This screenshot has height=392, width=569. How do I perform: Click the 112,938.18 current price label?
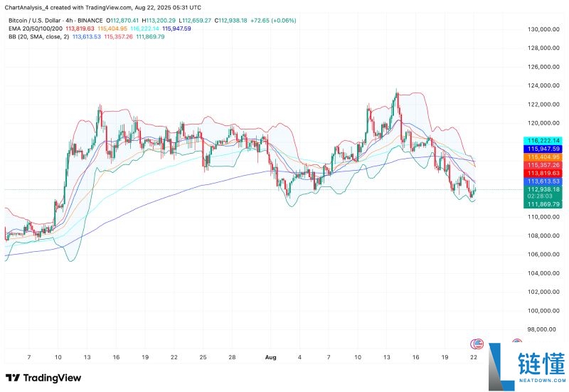tap(543, 189)
